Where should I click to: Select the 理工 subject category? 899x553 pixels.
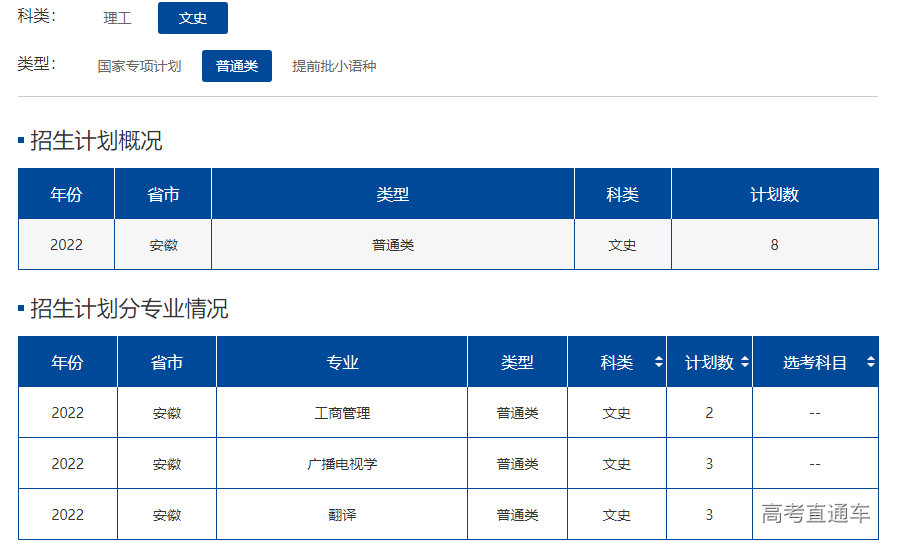(x=118, y=18)
